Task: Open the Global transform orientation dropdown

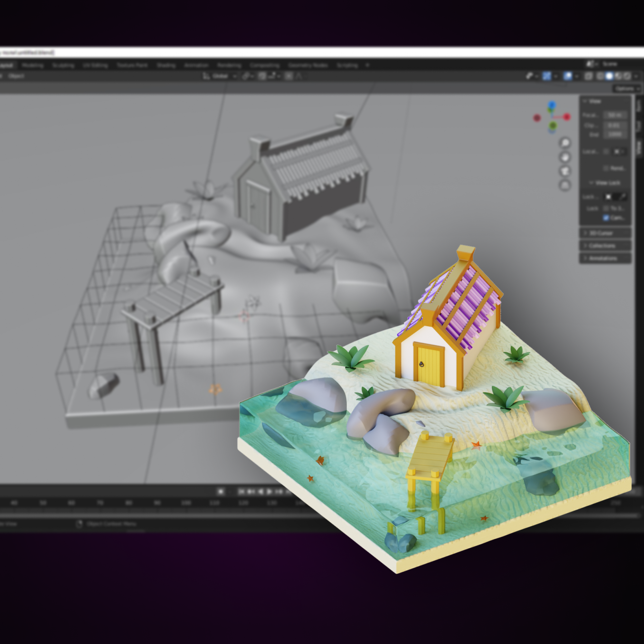Action: pos(220,76)
